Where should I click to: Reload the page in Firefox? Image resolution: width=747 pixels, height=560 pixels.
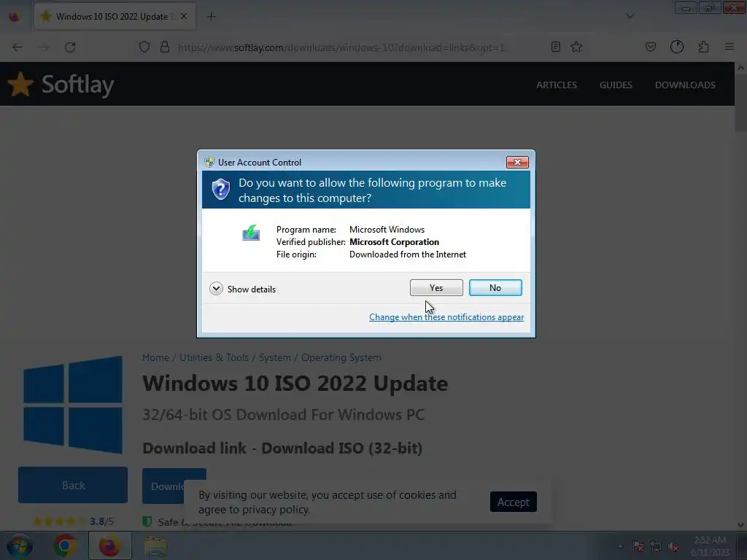(70, 47)
